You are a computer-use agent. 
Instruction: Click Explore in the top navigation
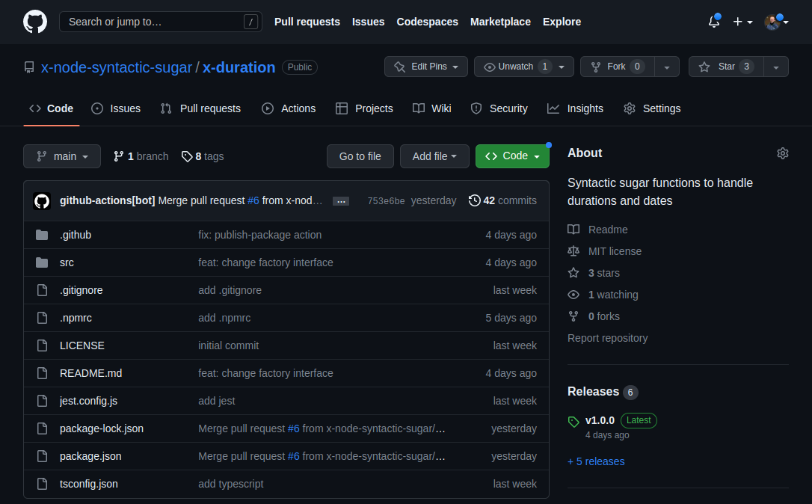tap(562, 22)
